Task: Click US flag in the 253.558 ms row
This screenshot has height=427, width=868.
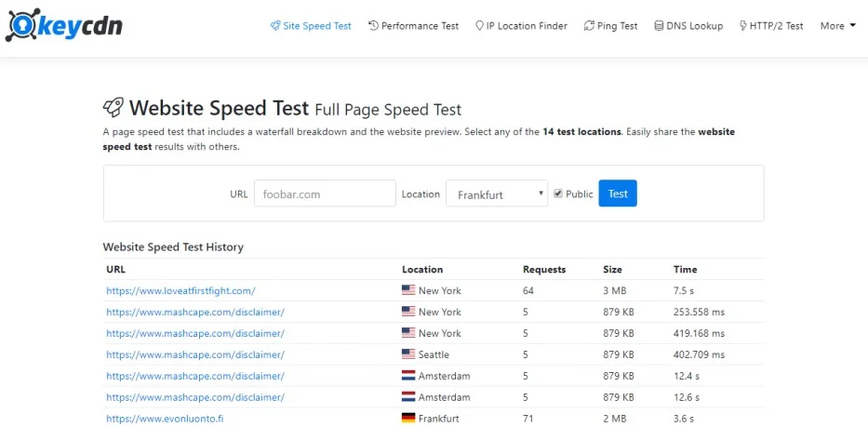Action: click(x=408, y=312)
